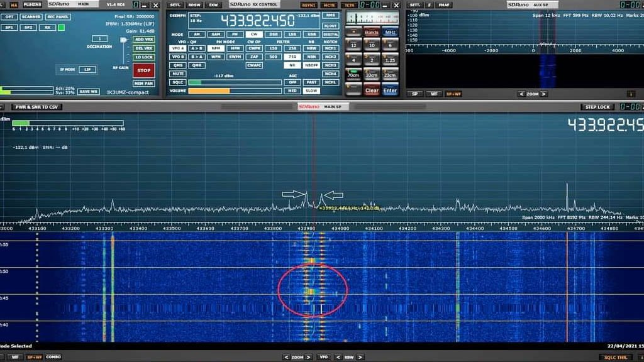Open the IF MODE LIF selector
The height and width of the screenshot is (362, 644).
pos(86,69)
